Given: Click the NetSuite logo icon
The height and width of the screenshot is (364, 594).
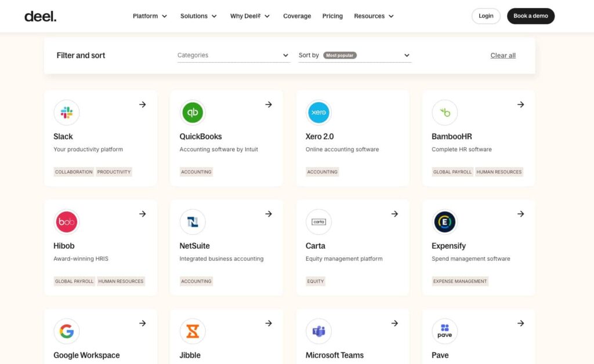Looking at the screenshot, I should pos(193,222).
